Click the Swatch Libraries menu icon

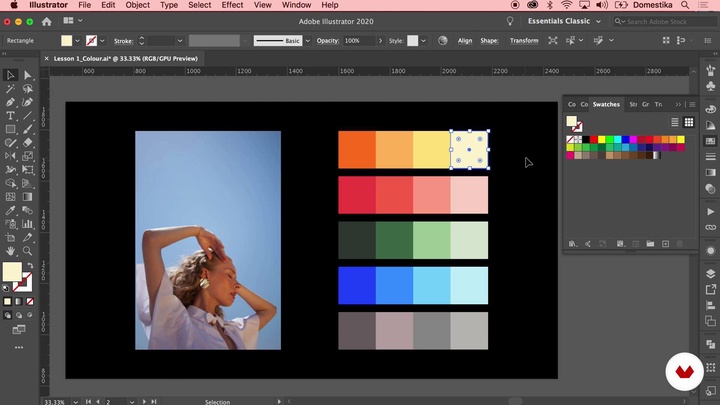click(x=573, y=244)
